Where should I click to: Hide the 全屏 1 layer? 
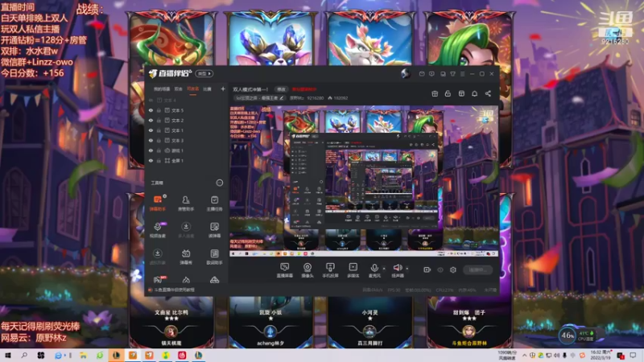point(151,160)
